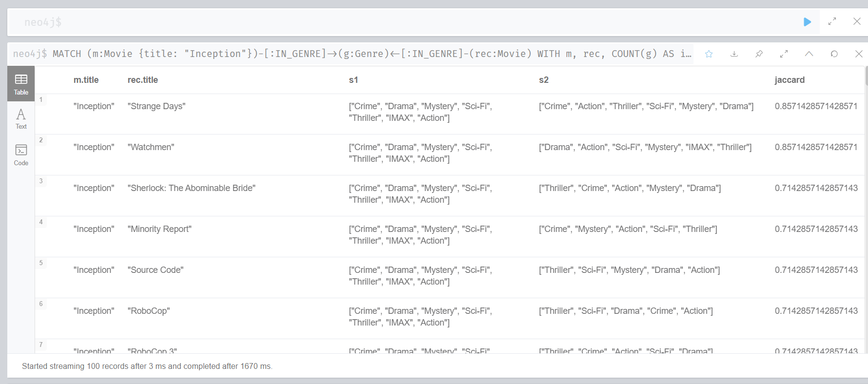Click into the neo4j$ command input field
Image resolution: width=868 pixels, height=384 pixels.
click(405, 22)
